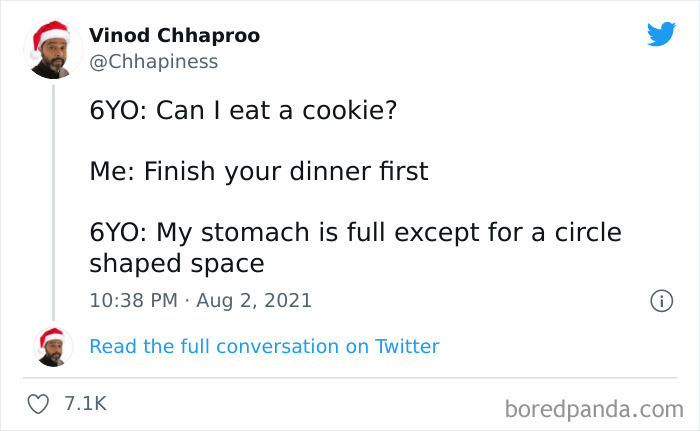Image resolution: width=700 pixels, height=431 pixels.
Task: Select the "Me: Finish your dinner first" line
Action: coord(258,171)
